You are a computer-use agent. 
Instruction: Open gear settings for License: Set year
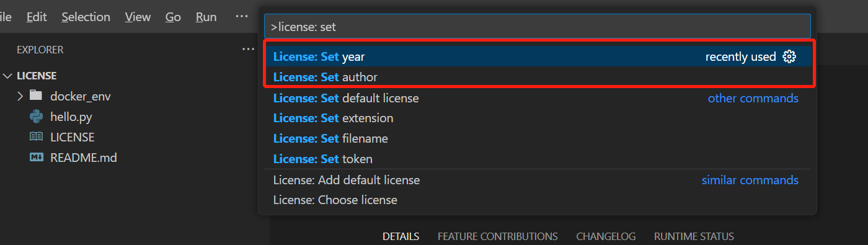pos(789,56)
